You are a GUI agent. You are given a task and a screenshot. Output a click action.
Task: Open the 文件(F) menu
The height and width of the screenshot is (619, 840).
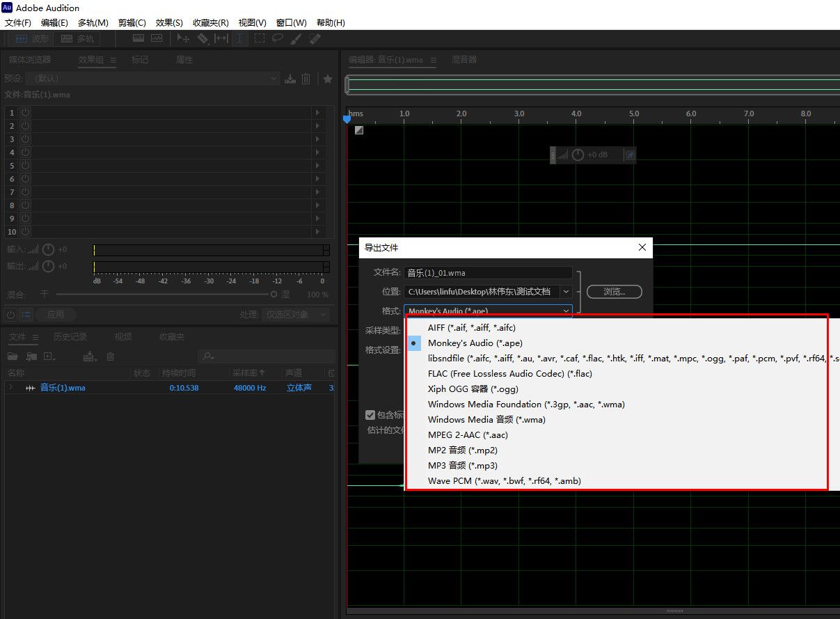coord(17,23)
